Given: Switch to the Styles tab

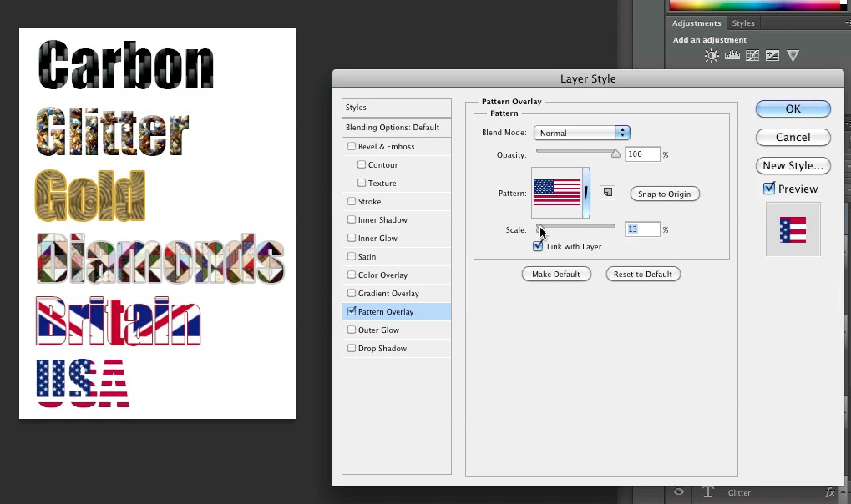Looking at the screenshot, I should tap(743, 23).
